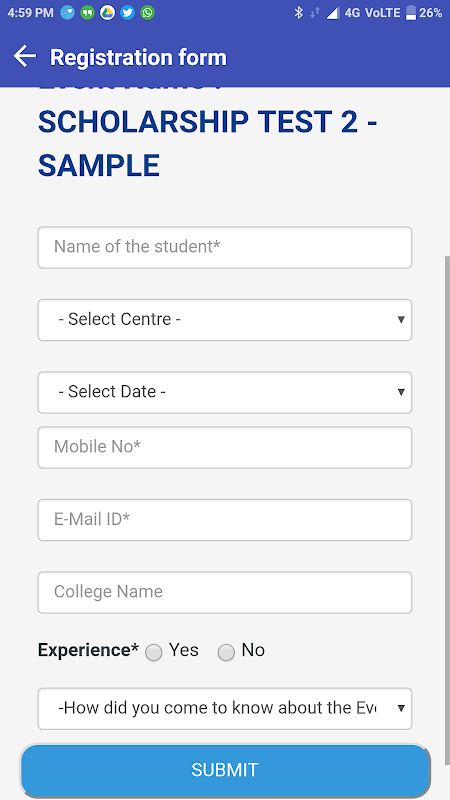
Task: Focus the College Name field
Action: coord(224,592)
